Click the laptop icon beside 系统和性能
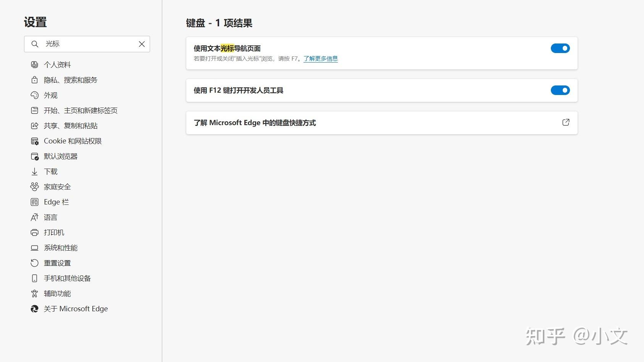 34,248
